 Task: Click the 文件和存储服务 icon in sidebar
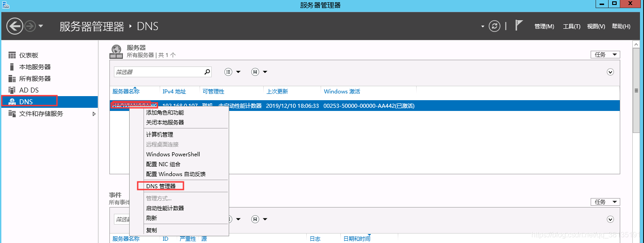pyautogui.click(x=12, y=114)
